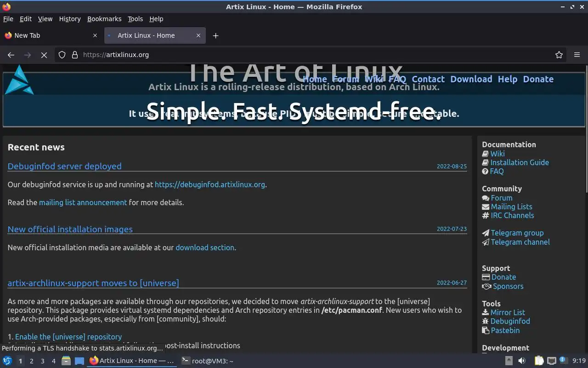Open the FAQ link under Documentation

click(x=497, y=171)
